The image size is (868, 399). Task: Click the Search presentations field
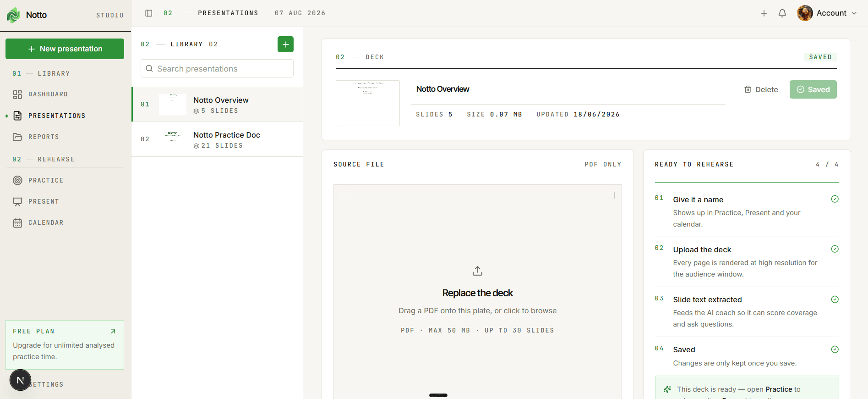click(217, 68)
